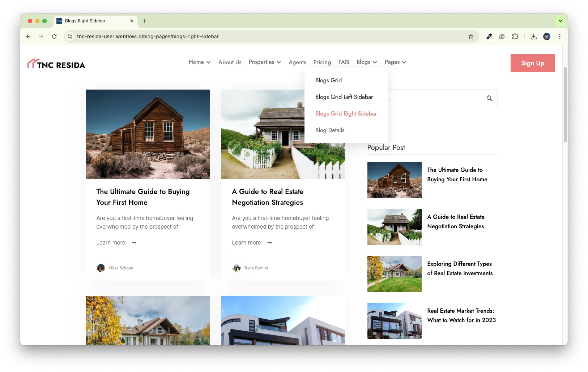Open the browser downloads icon
Viewport: 588px width, 372px height.
533,36
